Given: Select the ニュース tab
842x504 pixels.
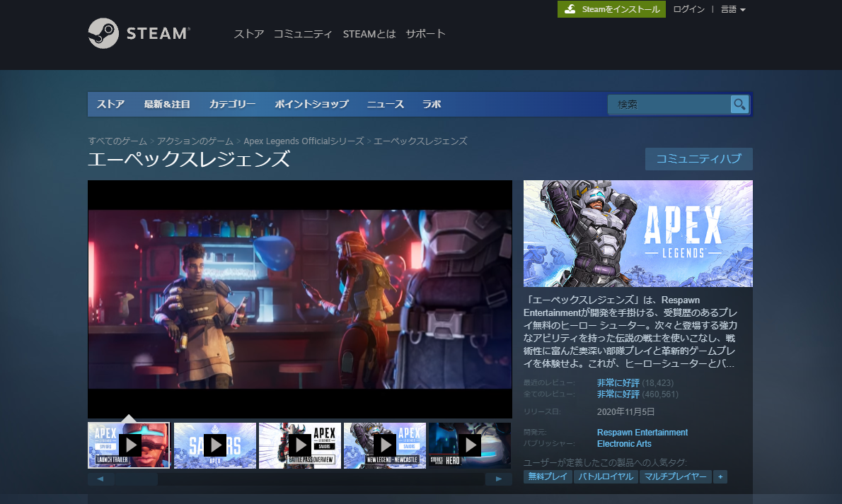Looking at the screenshot, I should [x=385, y=104].
